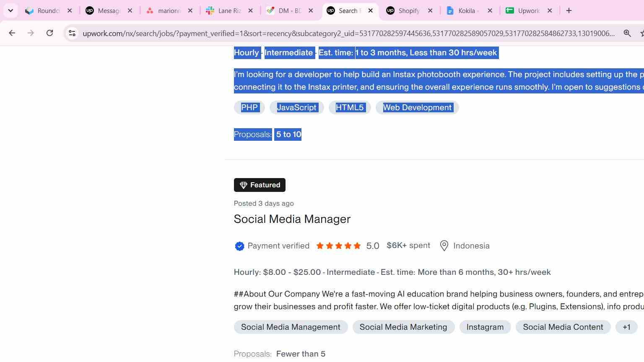
Task: Focus the URL address bar field
Action: [x=348, y=33]
